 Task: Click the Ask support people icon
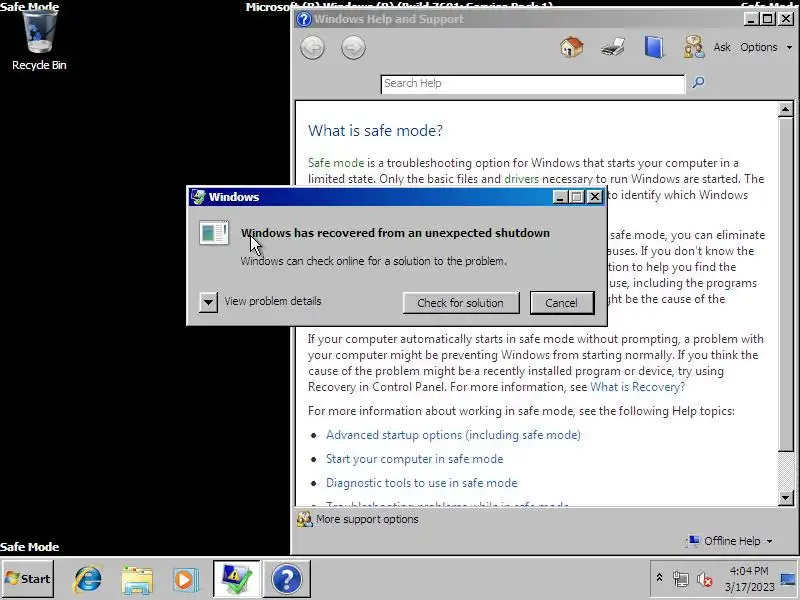pyautogui.click(x=694, y=47)
